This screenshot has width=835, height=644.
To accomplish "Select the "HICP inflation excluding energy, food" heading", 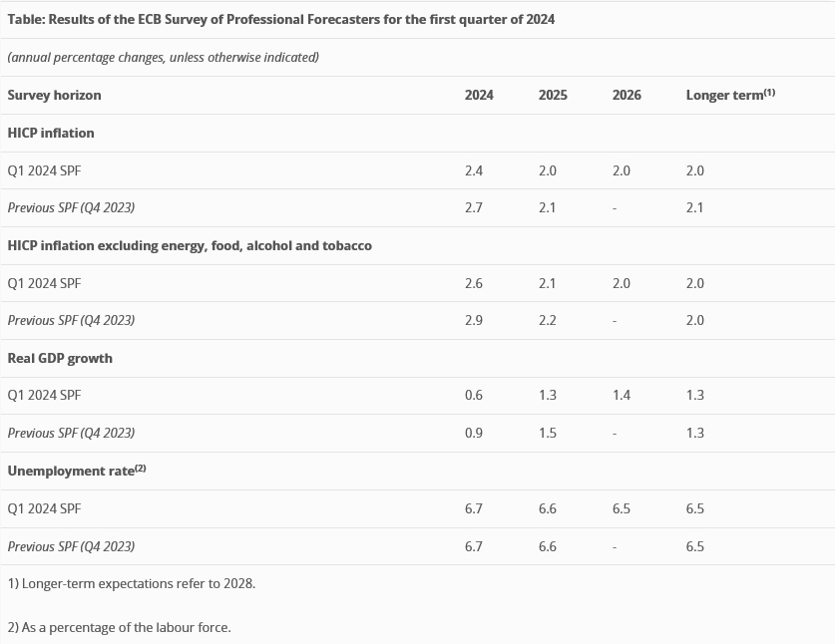I will [190, 245].
